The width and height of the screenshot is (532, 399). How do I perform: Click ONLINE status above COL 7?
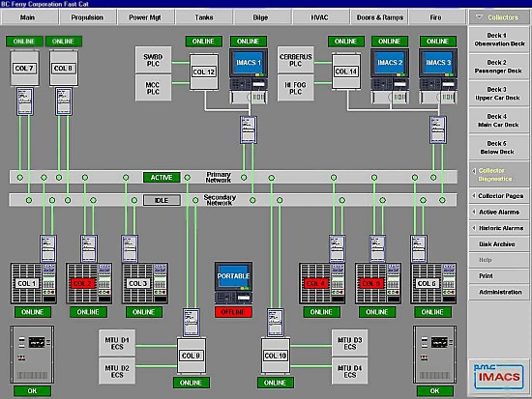[24, 42]
